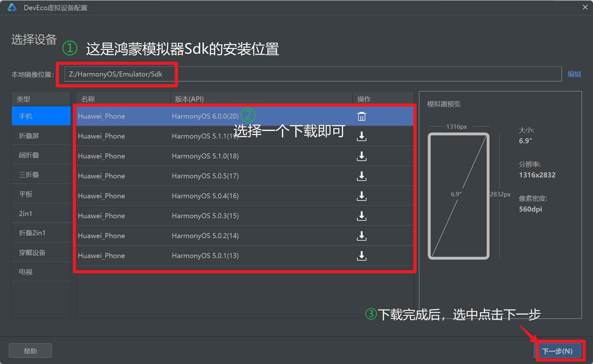Delete the HarmonyOS 6.0.0(20) image
This screenshot has height=364, width=593.
361,116
